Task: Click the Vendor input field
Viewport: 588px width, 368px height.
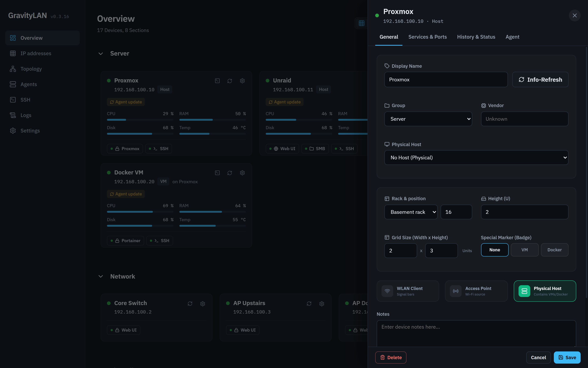Action: point(525,119)
